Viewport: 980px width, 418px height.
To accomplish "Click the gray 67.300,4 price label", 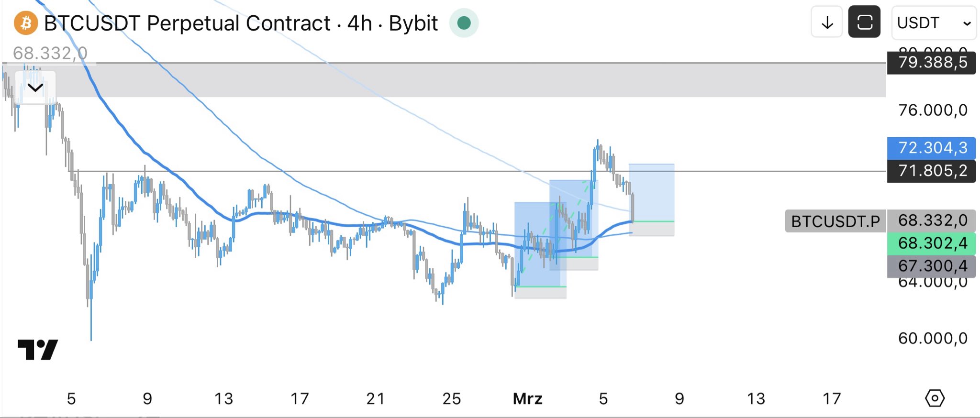I will click(931, 266).
